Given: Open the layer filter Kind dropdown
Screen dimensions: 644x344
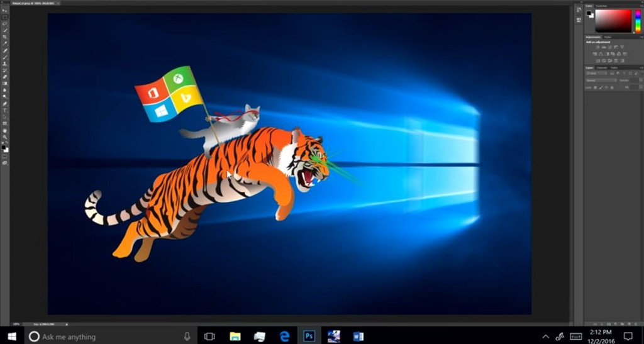Looking at the screenshot, I should pyautogui.click(x=597, y=74).
